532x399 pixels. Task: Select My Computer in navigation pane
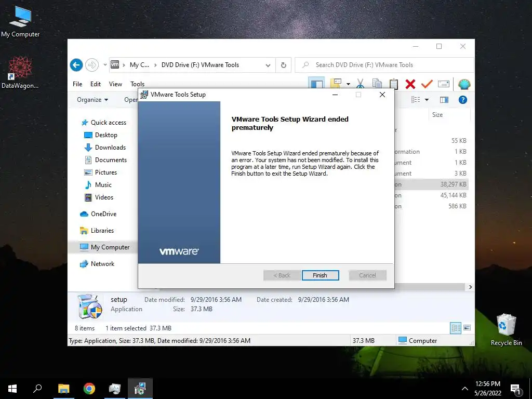coord(104,247)
